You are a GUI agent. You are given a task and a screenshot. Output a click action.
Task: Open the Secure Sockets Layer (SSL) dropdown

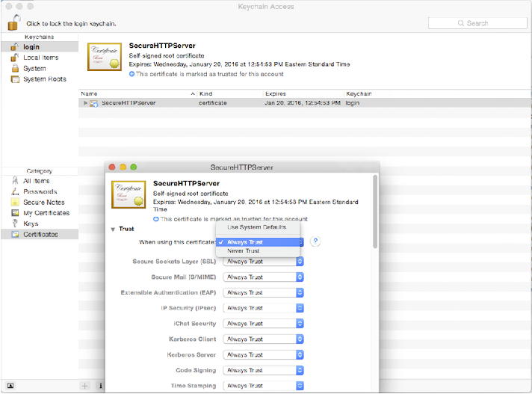(x=264, y=262)
